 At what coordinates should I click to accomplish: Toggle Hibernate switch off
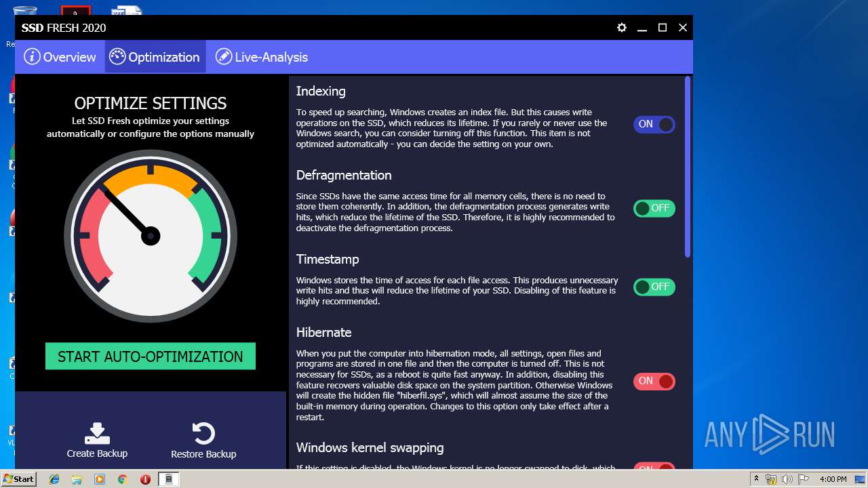[x=654, y=381]
